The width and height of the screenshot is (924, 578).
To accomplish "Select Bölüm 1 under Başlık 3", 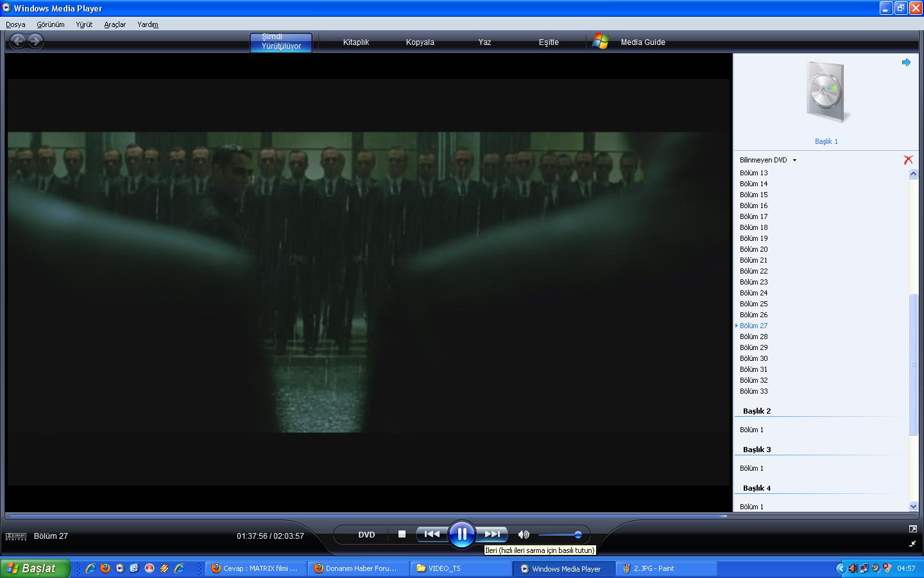I will pos(752,468).
